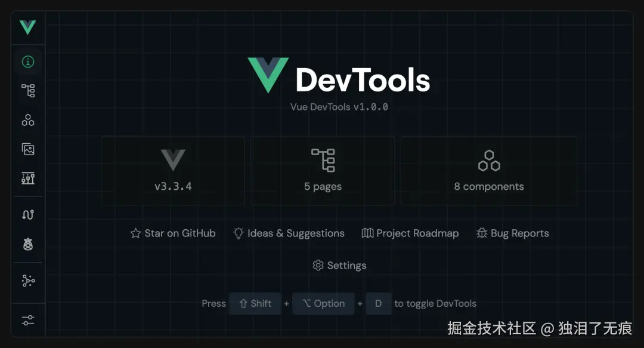This screenshot has height=348, width=644.
Task: Click the Star on GitHub link
Action: [173, 233]
